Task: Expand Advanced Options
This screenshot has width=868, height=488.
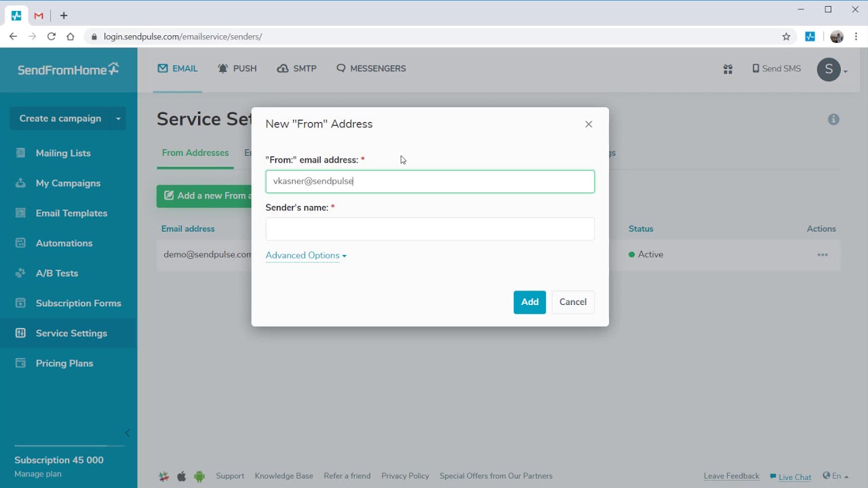Action: point(306,256)
